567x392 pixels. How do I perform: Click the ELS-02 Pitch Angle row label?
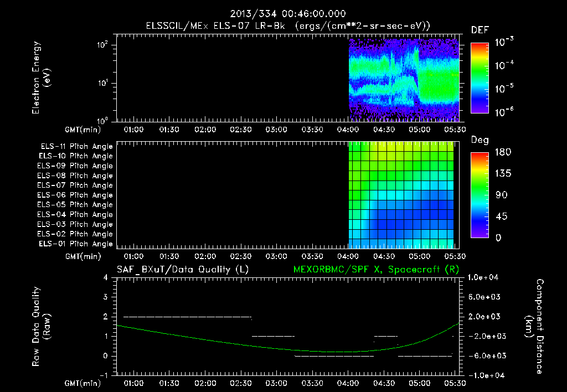coord(75,234)
